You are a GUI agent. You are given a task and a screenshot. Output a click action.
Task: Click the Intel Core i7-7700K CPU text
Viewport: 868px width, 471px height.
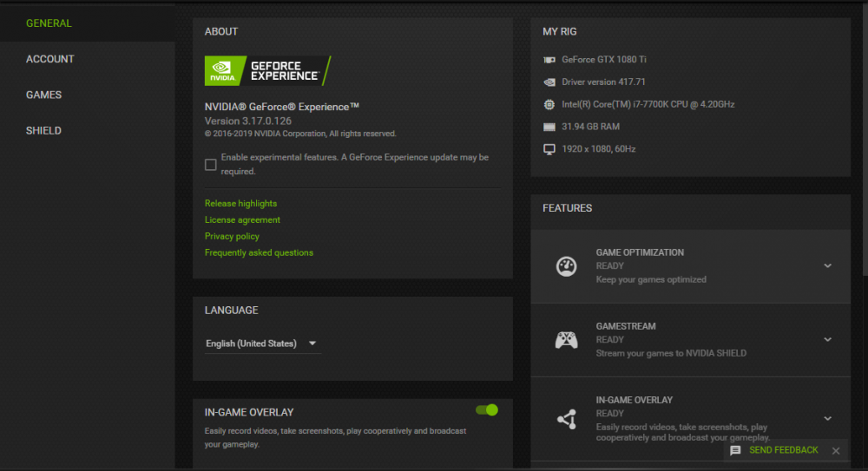648,104
